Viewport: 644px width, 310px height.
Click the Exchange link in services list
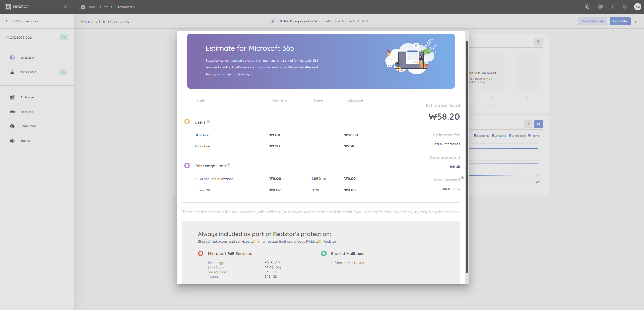coord(216,263)
